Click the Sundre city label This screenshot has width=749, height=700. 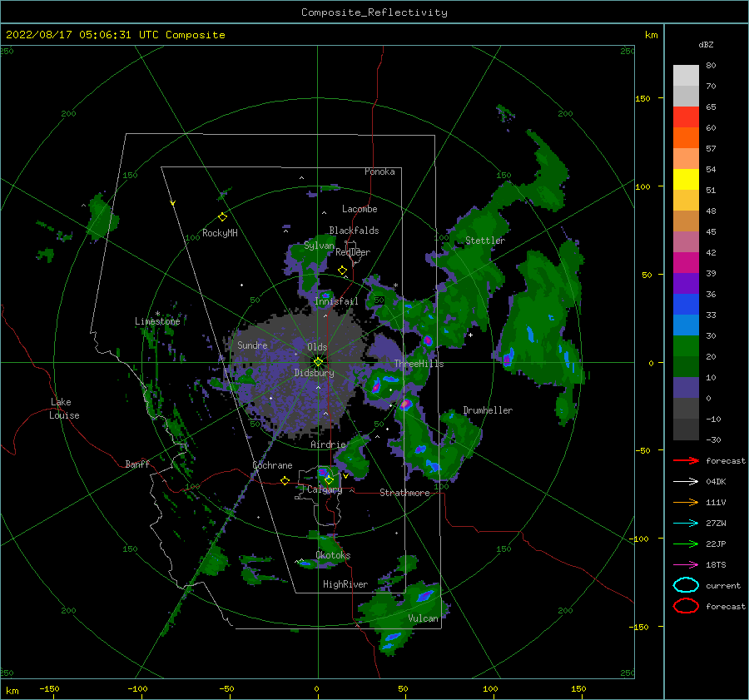[x=252, y=345]
